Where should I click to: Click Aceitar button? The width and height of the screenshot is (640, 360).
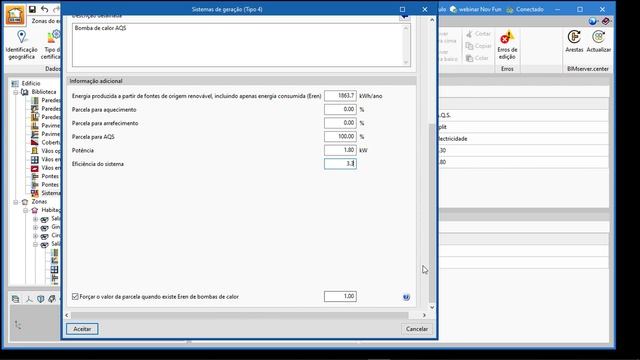point(82,329)
